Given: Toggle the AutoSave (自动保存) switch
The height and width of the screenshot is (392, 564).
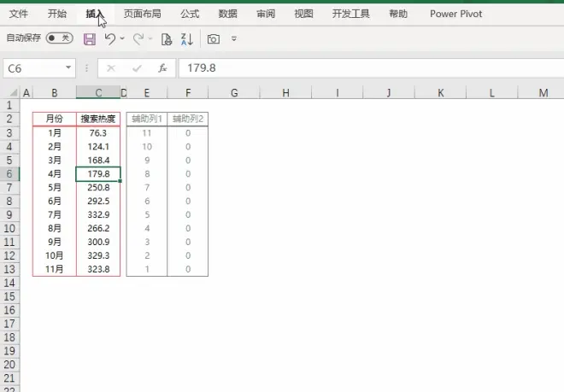Looking at the screenshot, I should 59,38.
